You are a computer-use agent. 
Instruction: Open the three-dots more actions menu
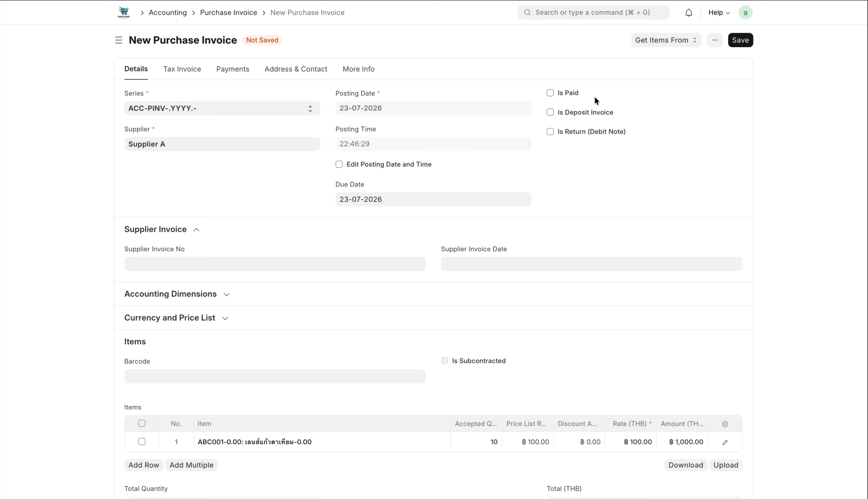715,40
